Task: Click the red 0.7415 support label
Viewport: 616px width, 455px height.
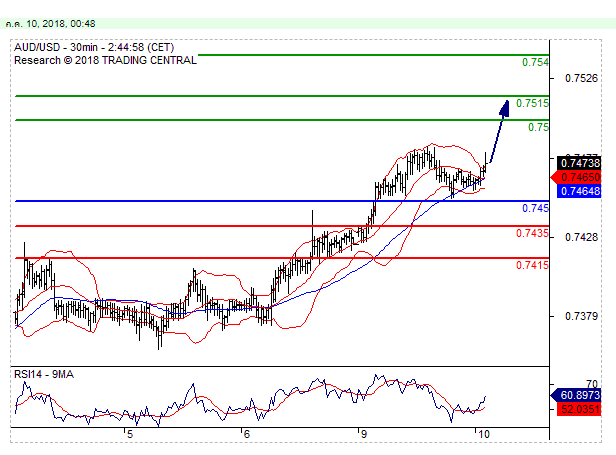Action: coord(532,265)
